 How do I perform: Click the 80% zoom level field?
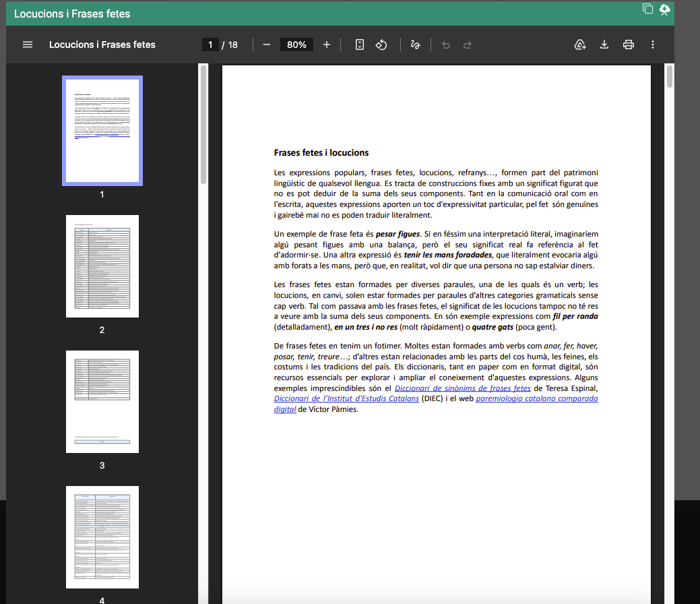[x=296, y=44]
